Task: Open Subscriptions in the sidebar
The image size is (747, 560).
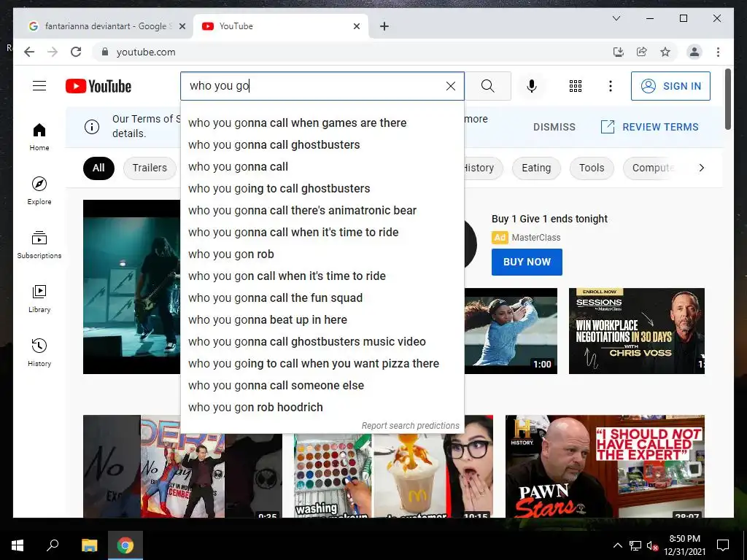Action: tap(39, 245)
